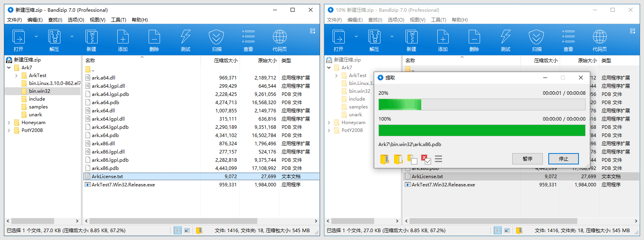644x240 pixels.
Task: Switch to image preview view in left status bar
Action: [x=187, y=231]
